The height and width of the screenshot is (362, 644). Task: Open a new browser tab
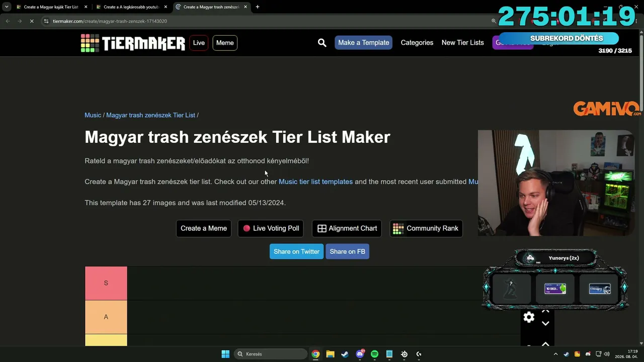[257, 7]
